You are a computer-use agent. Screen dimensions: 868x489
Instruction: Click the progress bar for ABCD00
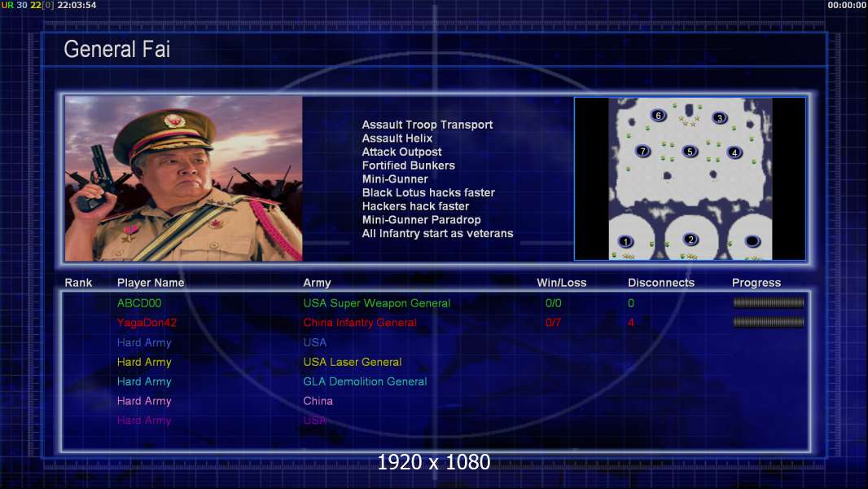[x=769, y=302]
